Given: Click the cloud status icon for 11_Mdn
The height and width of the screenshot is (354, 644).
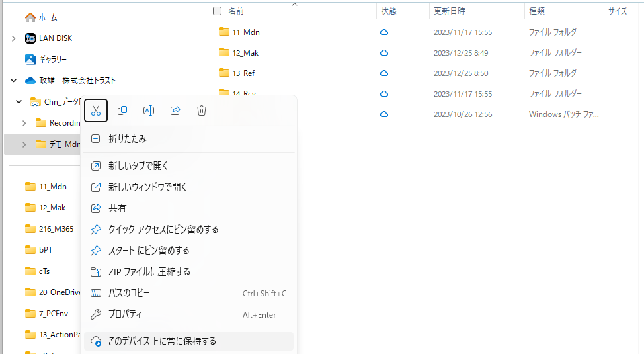Looking at the screenshot, I should [384, 32].
